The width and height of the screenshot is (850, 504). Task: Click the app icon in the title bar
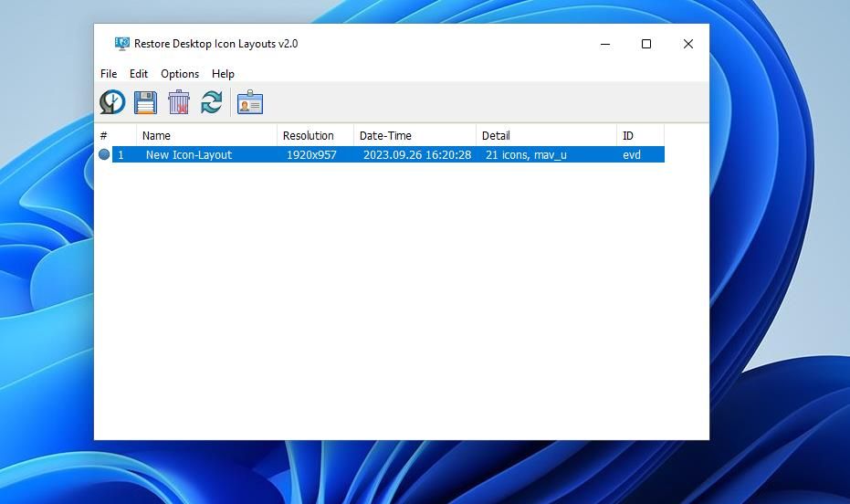[121, 44]
